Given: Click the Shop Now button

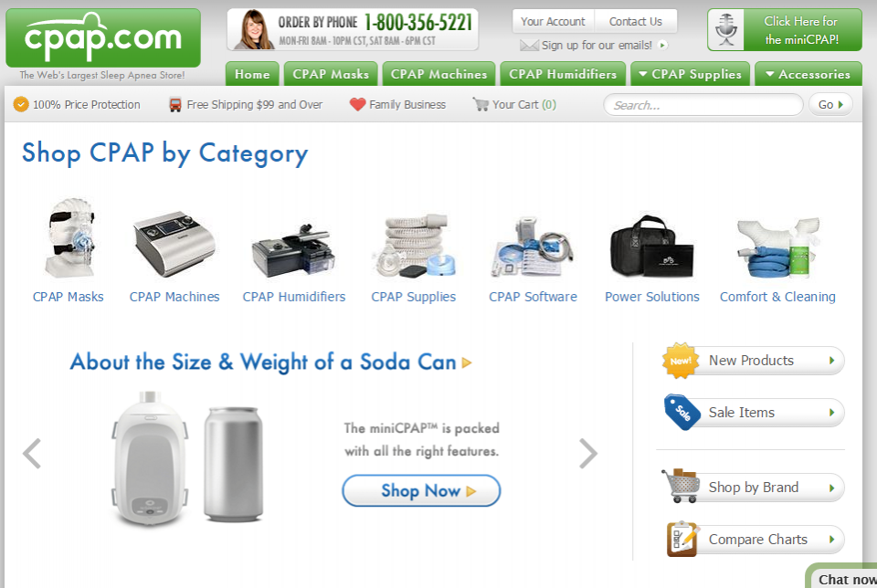Looking at the screenshot, I should [421, 490].
